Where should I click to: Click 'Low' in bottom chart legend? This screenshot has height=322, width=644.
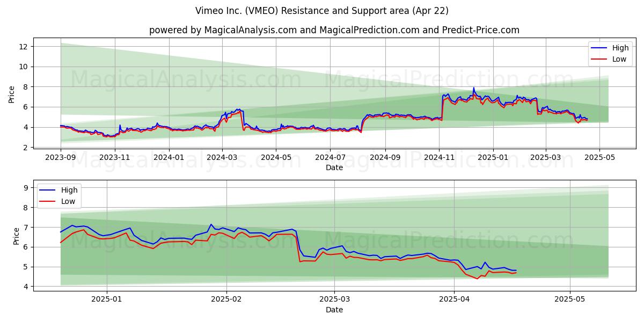tap(68, 201)
